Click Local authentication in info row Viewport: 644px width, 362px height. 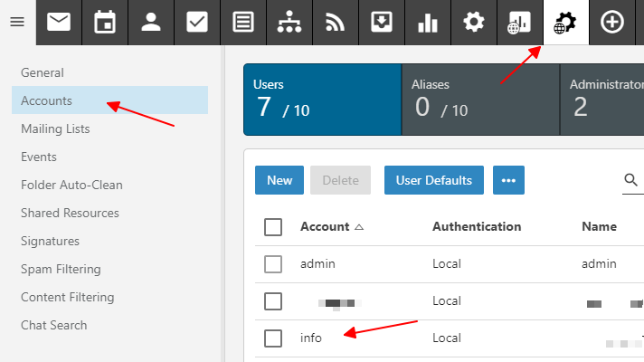[x=447, y=338]
